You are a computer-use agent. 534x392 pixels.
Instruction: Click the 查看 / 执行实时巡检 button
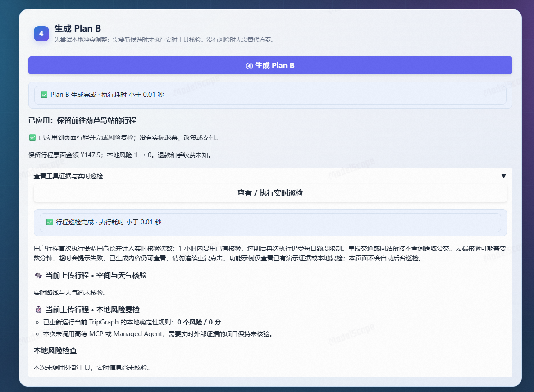coord(270,193)
